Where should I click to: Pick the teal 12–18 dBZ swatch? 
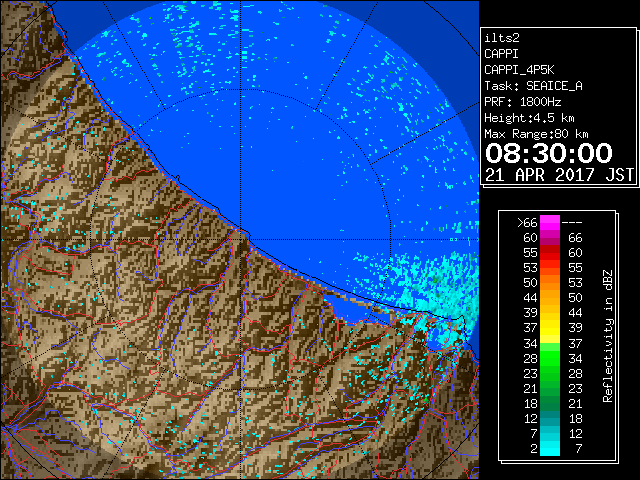550,418
